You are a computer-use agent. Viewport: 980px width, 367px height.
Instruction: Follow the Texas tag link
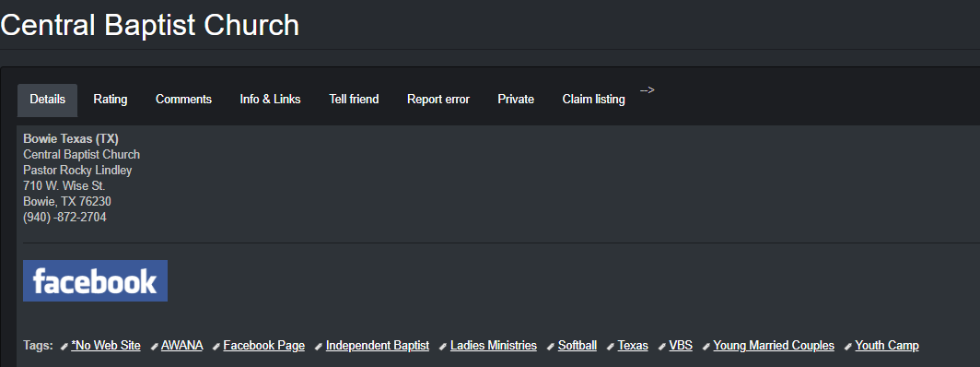(633, 345)
